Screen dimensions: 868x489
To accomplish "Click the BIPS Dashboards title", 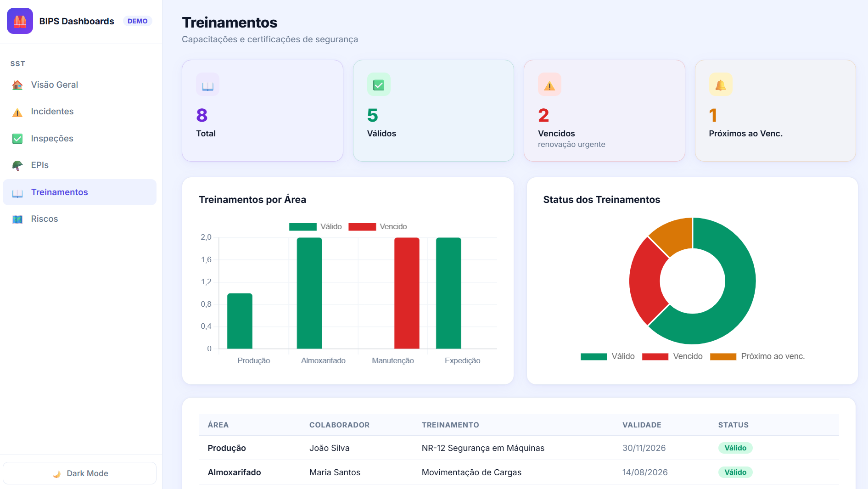I will pyautogui.click(x=77, y=21).
